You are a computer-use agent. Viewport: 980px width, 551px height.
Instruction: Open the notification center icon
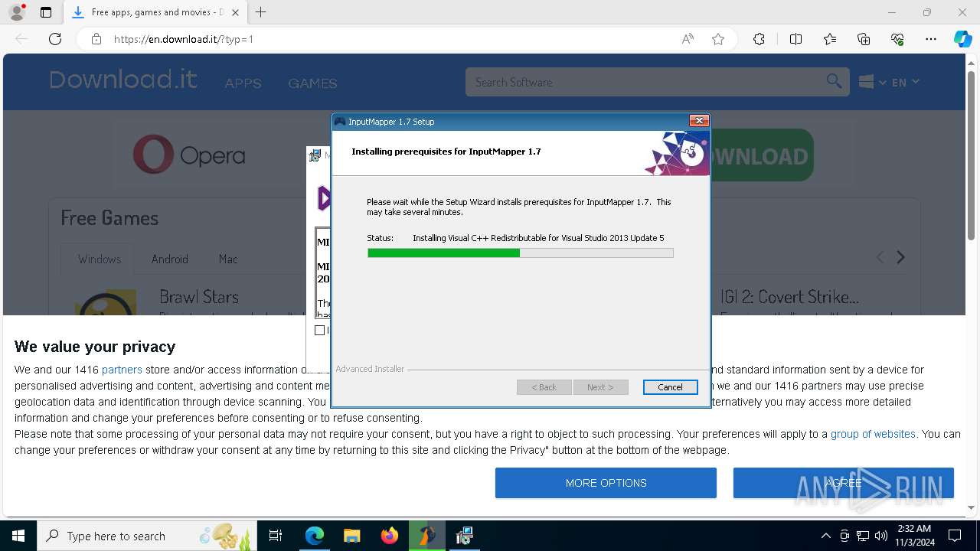pos(955,536)
